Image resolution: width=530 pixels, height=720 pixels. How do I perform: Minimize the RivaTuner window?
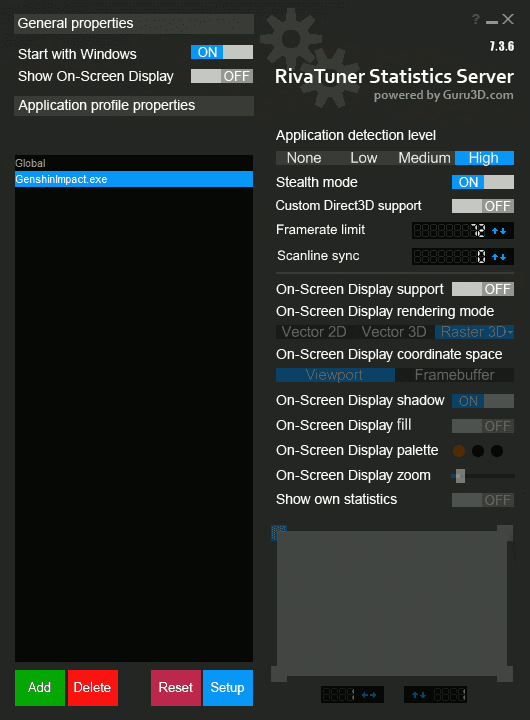[492, 22]
